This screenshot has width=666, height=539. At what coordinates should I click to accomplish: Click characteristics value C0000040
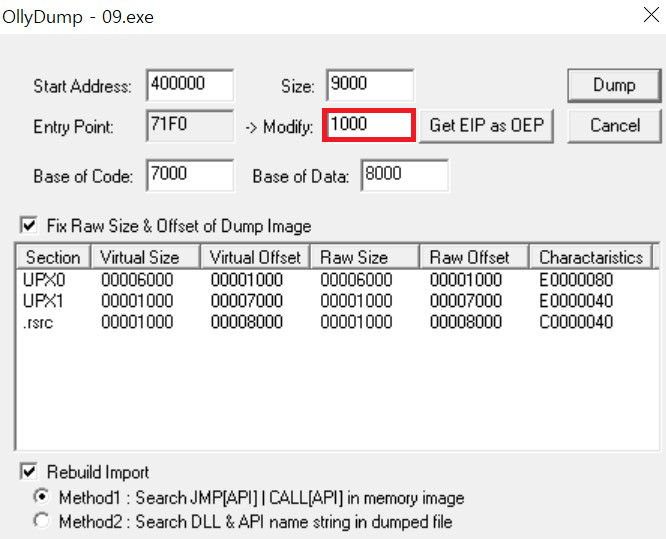pos(576,322)
